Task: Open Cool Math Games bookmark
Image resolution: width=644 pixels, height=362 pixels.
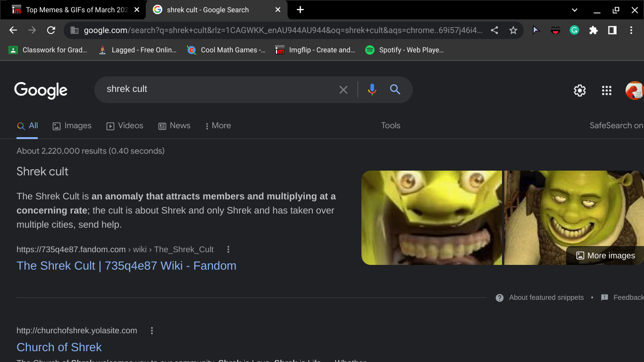Action: [x=226, y=50]
